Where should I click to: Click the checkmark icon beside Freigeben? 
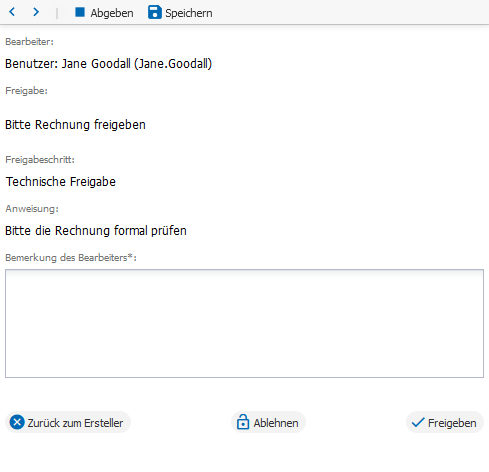click(x=418, y=422)
